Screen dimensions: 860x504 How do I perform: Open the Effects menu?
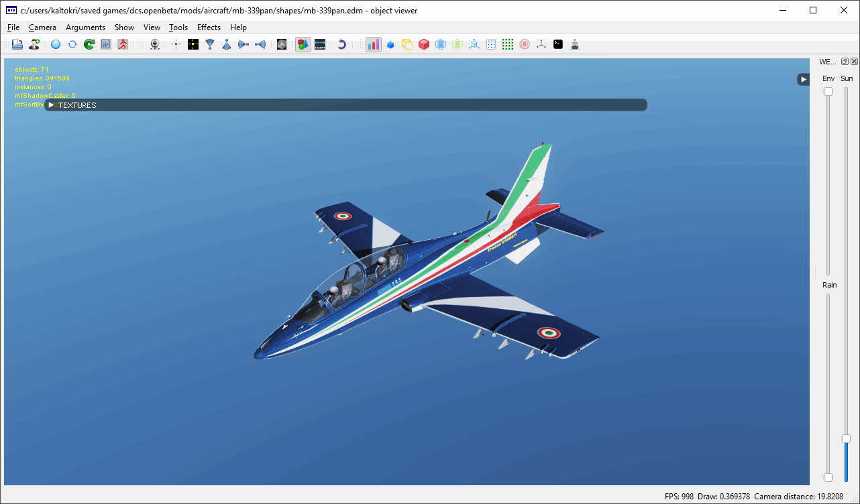pyautogui.click(x=209, y=27)
